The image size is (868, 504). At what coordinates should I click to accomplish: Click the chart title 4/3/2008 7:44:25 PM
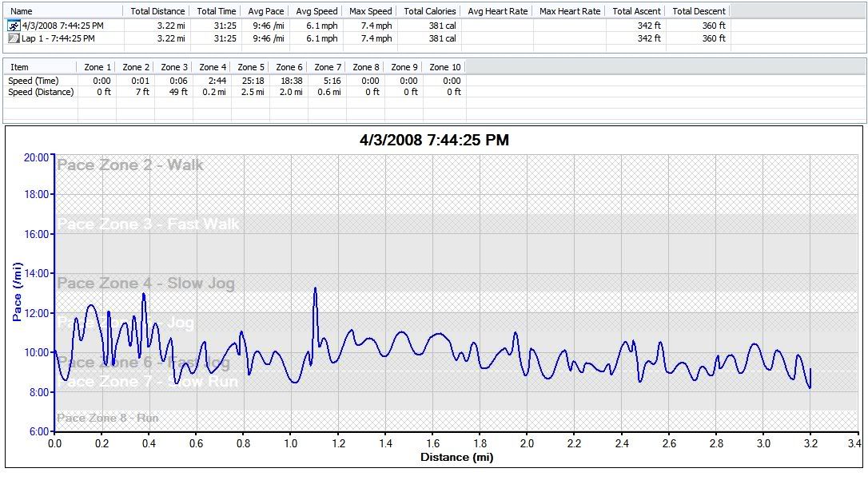[434, 141]
